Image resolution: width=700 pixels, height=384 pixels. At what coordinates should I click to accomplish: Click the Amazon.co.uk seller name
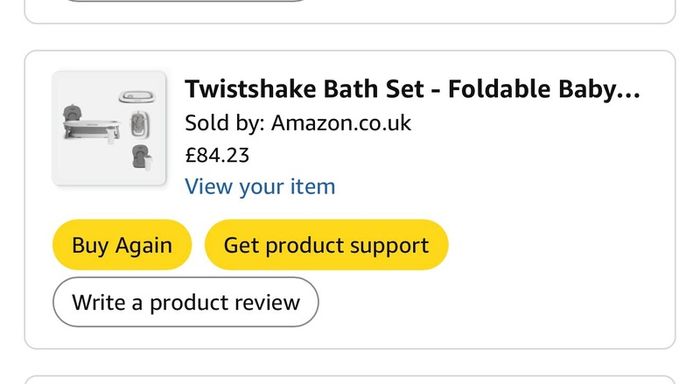pyautogui.click(x=341, y=123)
